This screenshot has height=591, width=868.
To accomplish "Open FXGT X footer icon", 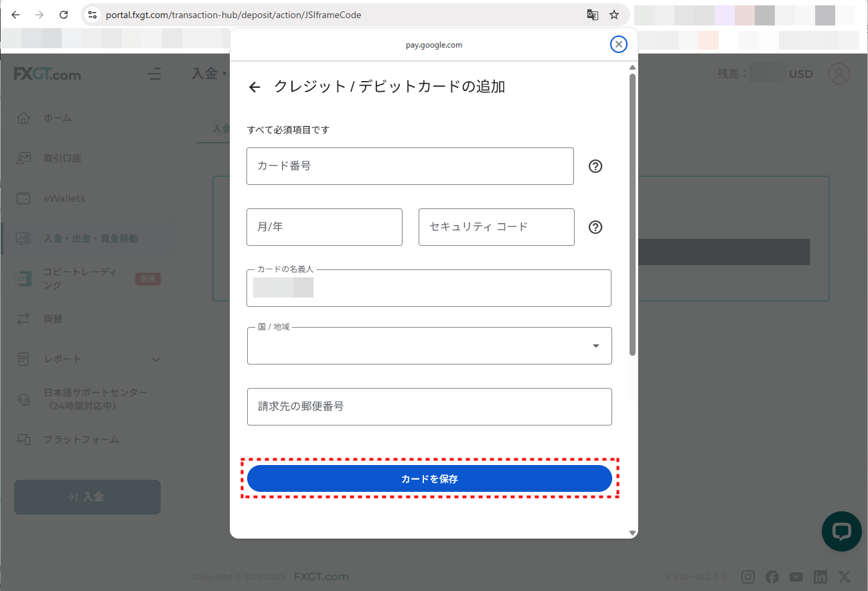I will tap(845, 577).
